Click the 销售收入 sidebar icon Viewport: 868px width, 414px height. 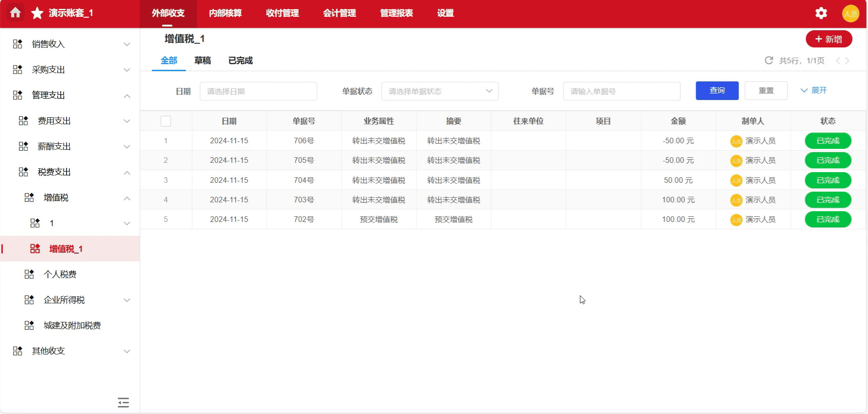[x=18, y=44]
